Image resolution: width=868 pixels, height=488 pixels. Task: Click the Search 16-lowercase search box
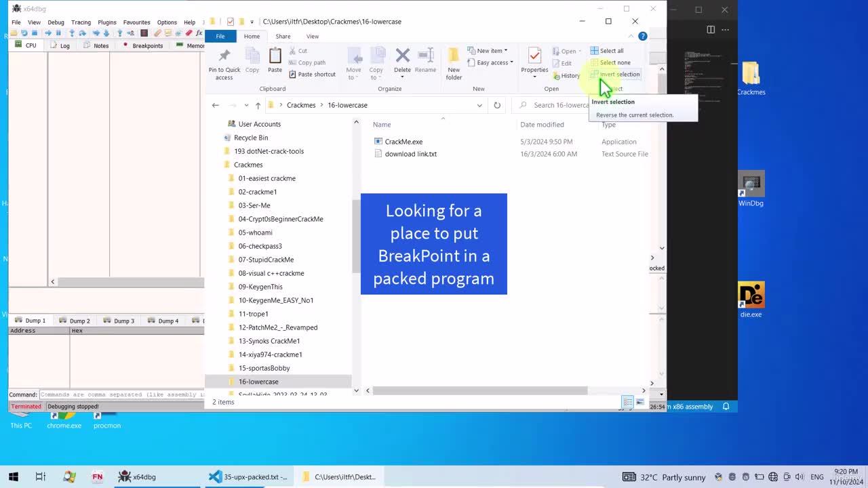561,105
